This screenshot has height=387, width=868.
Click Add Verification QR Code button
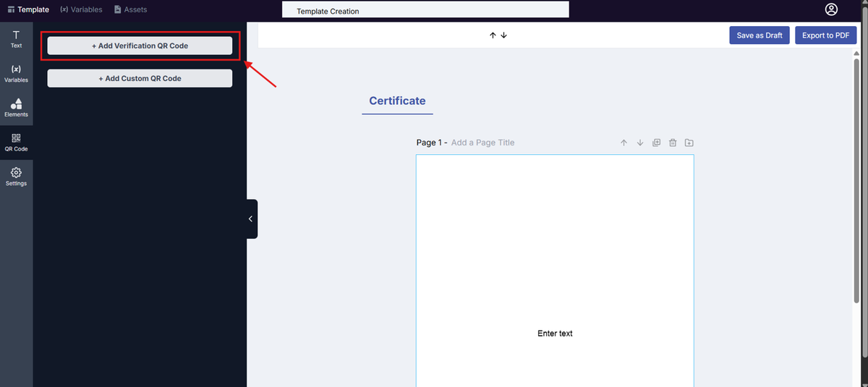[x=140, y=46]
